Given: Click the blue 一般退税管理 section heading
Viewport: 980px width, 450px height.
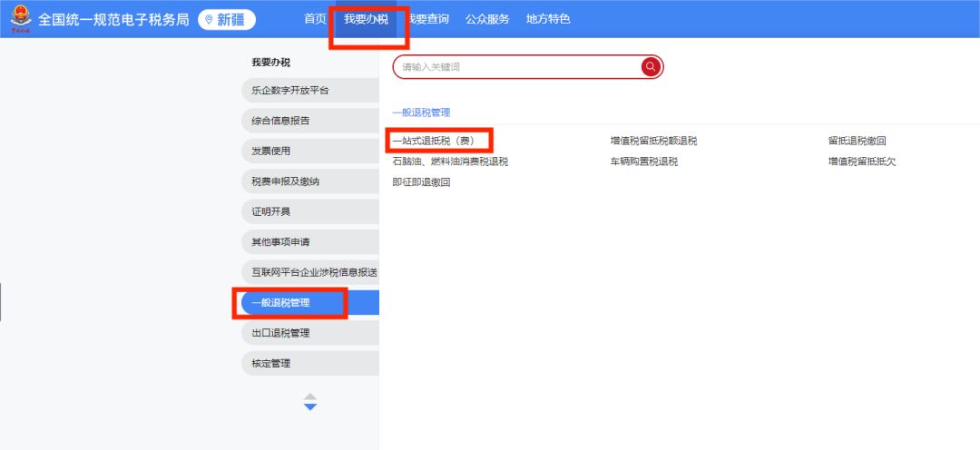Looking at the screenshot, I should pyautogui.click(x=421, y=112).
